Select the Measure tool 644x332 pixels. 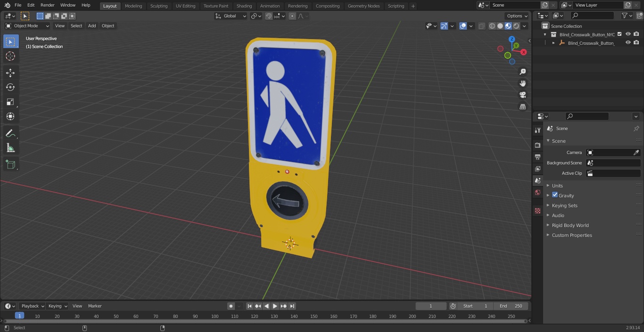click(x=10, y=148)
